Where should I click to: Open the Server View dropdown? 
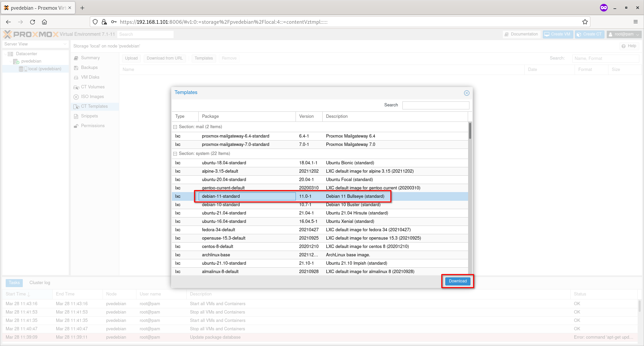click(x=35, y=44)
